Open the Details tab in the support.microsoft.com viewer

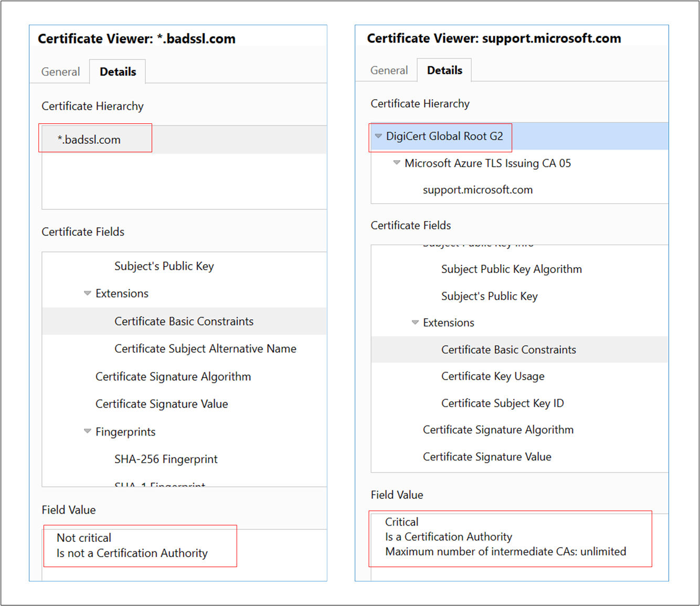click(x=444, y=70)
